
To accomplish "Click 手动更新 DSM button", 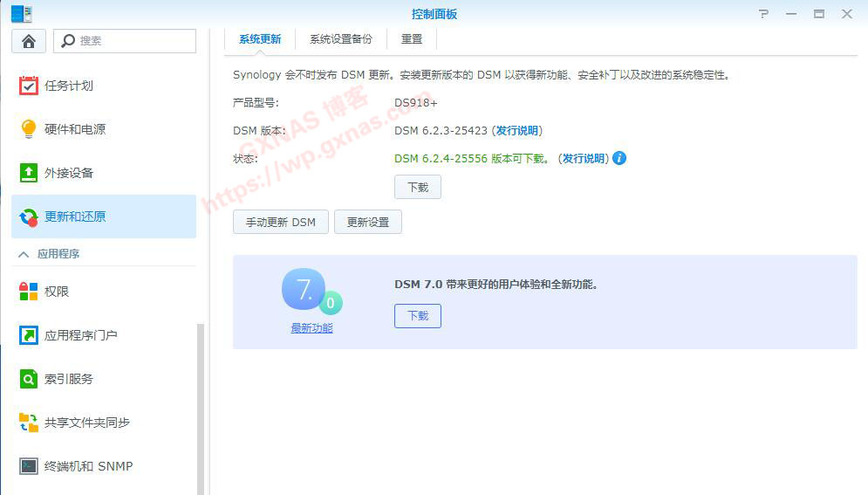I will [280, 223].
